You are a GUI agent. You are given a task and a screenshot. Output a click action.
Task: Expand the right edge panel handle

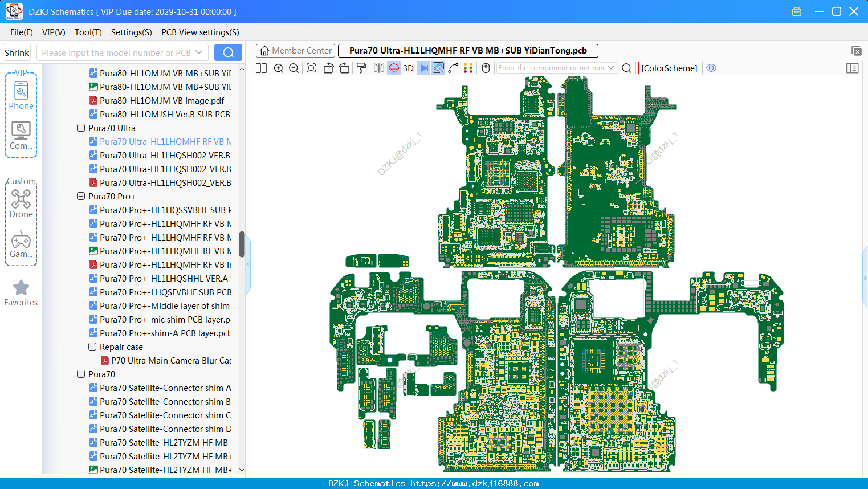pos(865,278)
